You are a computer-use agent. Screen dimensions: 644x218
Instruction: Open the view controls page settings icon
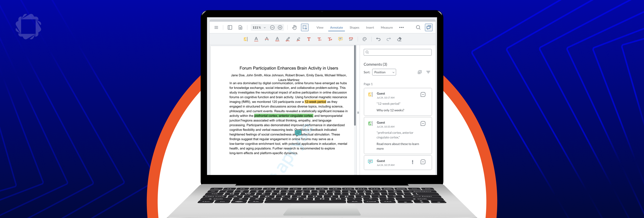click(240, 28)
